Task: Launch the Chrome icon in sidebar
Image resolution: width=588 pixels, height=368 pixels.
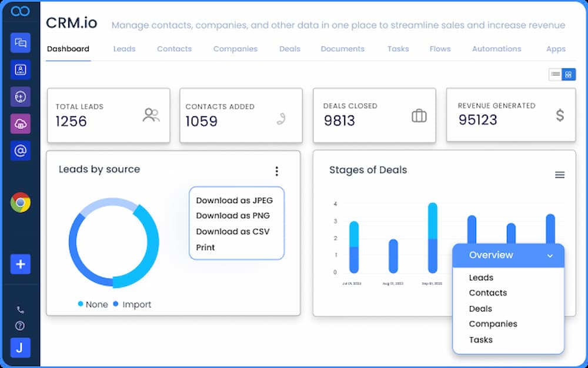Action: tap(20, 203)
